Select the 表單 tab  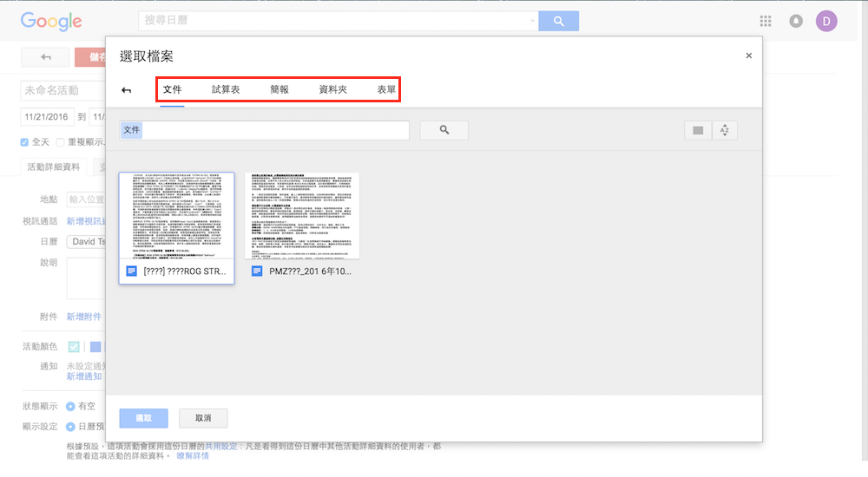[386, 89]
